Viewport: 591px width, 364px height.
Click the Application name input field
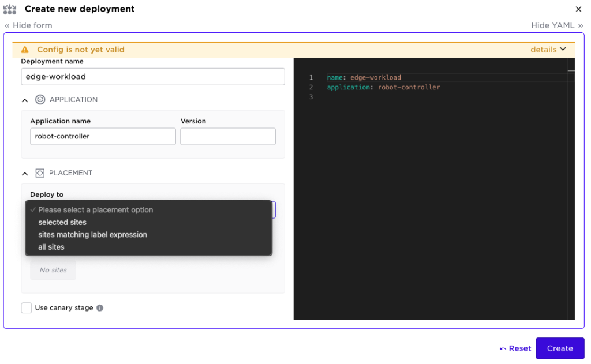tap(103, 136)
